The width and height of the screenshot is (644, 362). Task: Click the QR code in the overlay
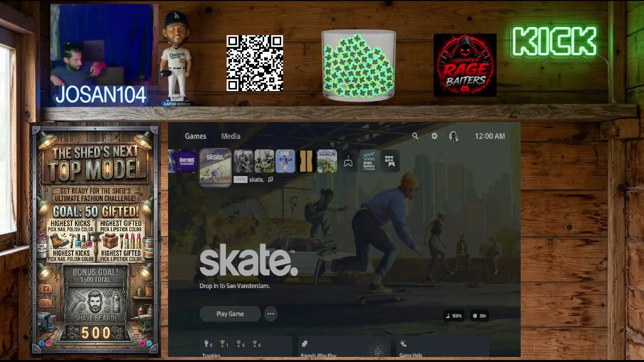tap(255, 63)
